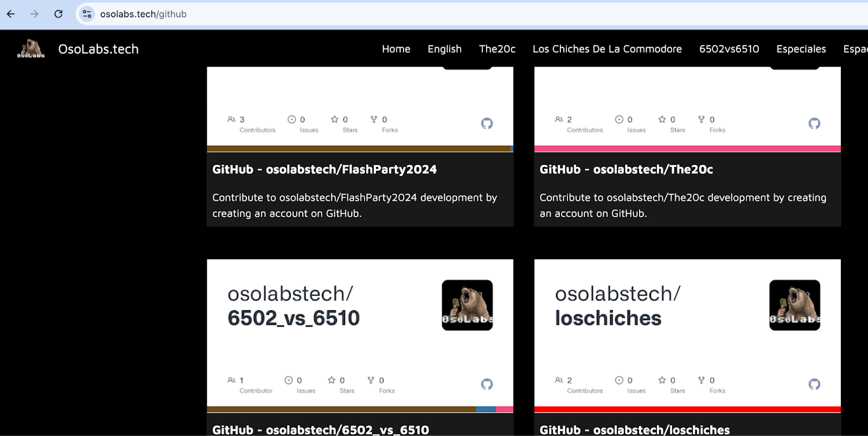Click GitHub logo on loschiches card
Viewport: 868px width, 436px height.
click(x=814, y=384)
